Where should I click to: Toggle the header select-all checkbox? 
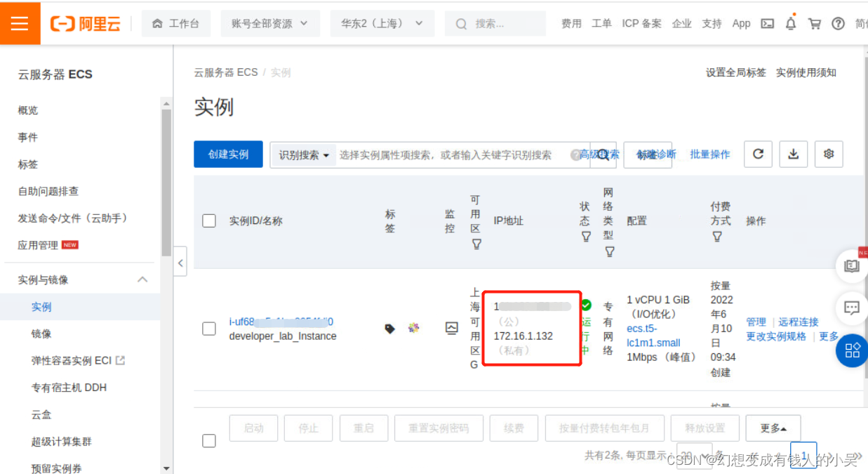click(208, 220)
